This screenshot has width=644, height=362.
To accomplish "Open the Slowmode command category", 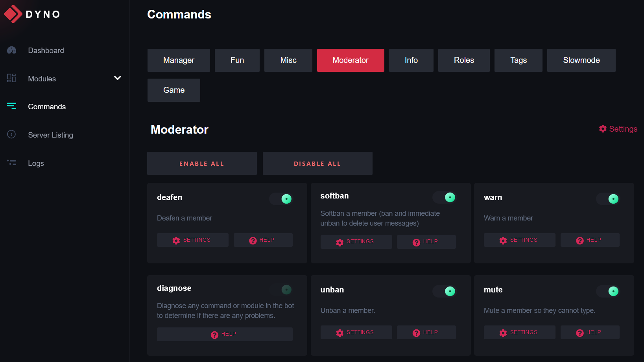I will coord(581,60).
